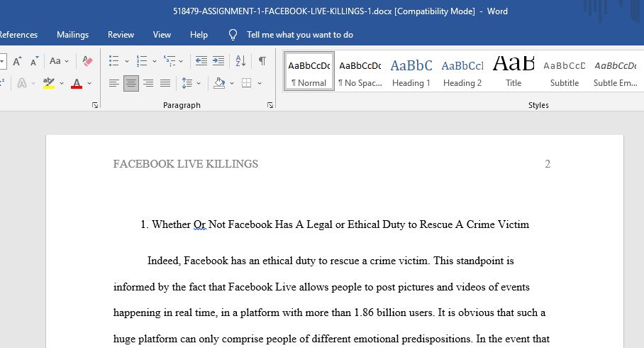Open the Change Case Aa dropdown
This screenshot has width=644, height=348.
(x=59, y=61)
